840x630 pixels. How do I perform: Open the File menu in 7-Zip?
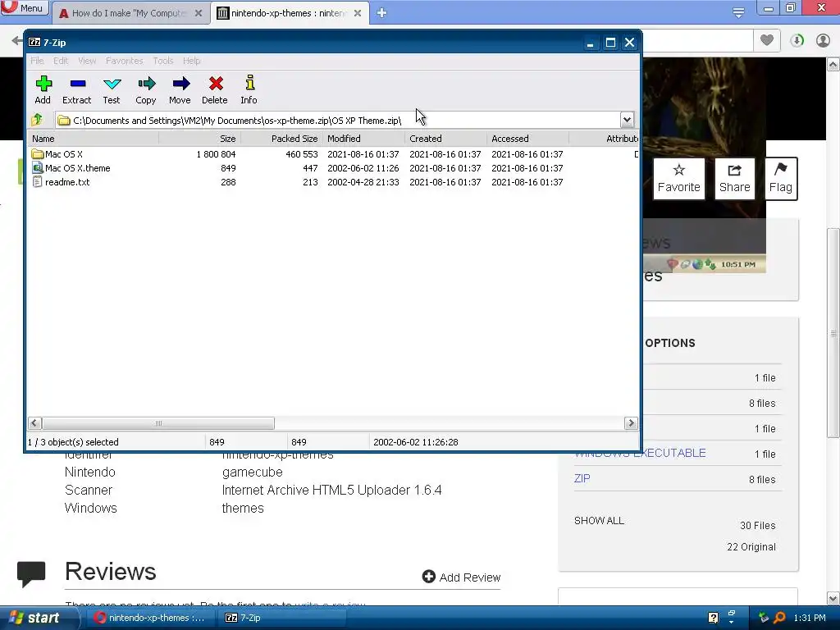tap(37, 61)
